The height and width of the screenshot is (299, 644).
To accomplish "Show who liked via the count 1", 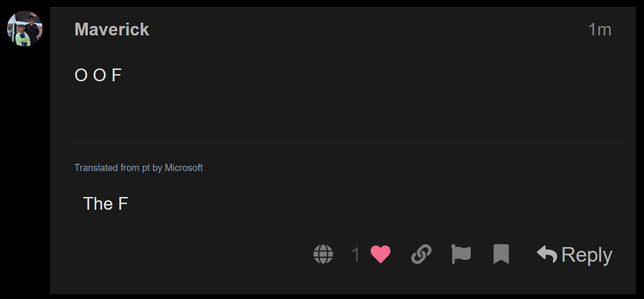I will pyautogui.click(x=356, y=255).
